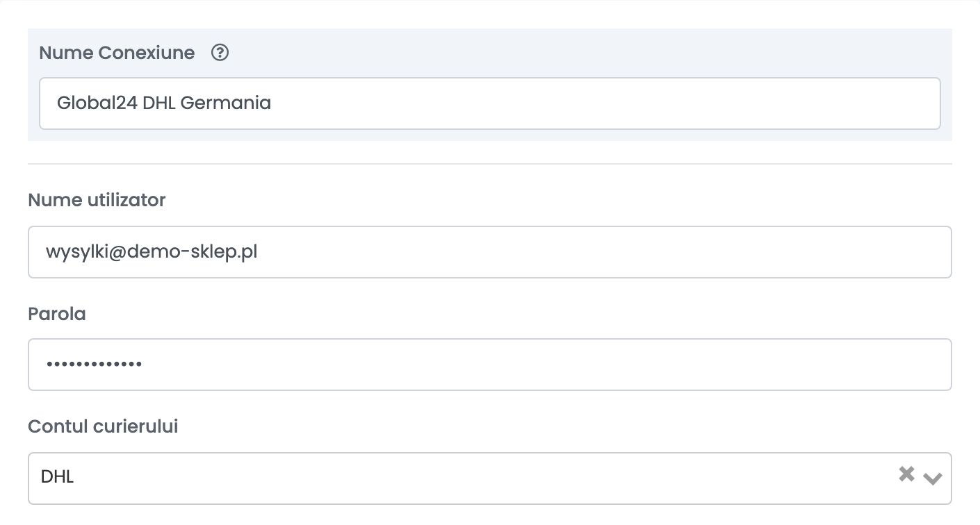The image size is (980, 525).
Task: Focus the Nume Conexiune input field
Action: (490, 103)
